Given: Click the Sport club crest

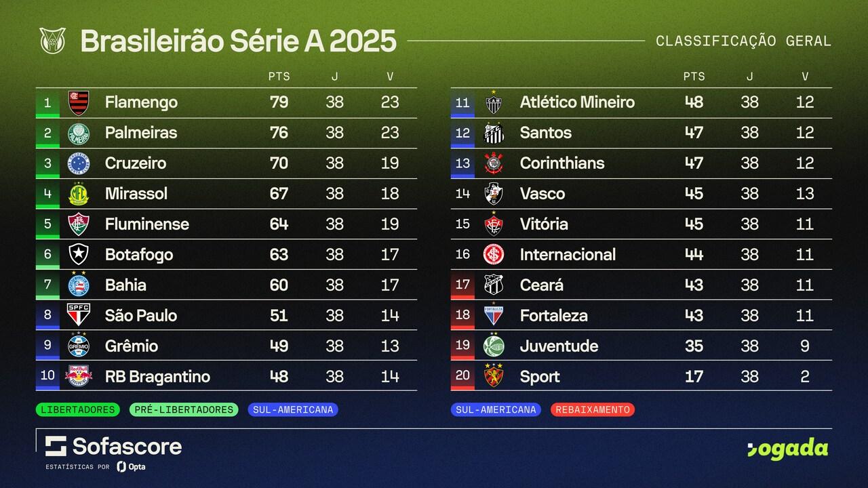Looking at the screenshot, I should click(x=494, y=376).
